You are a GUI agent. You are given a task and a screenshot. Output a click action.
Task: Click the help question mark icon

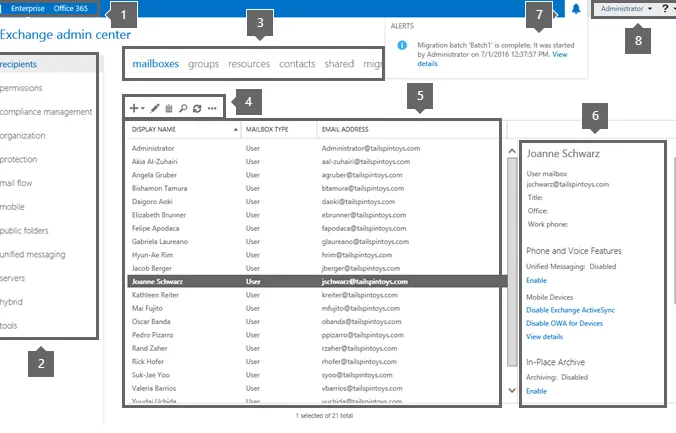click(x=665, y=8)
